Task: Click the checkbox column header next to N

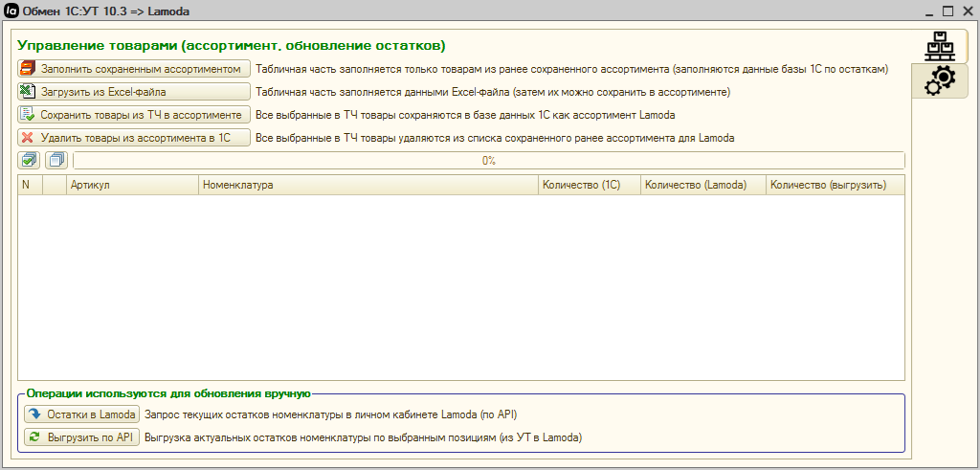Action: [55, 185]
